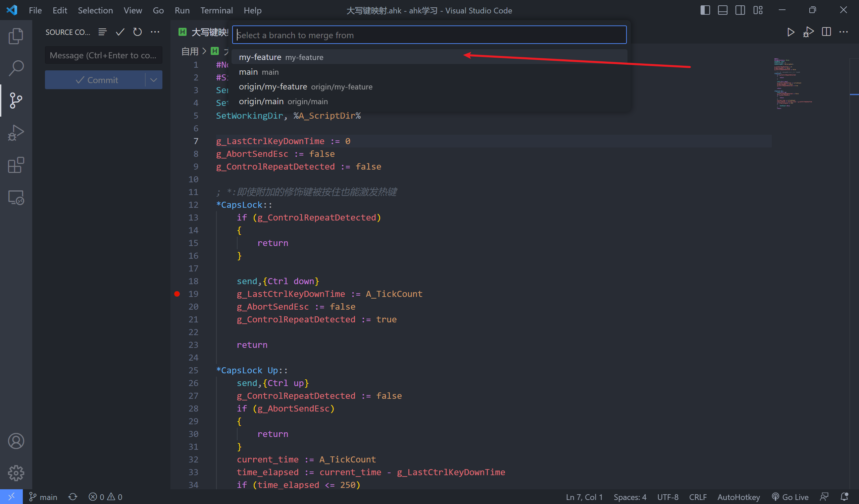The image size is (859, 504).
Task: Toggle panel layout visibility
Action: (x=722, y=10)
